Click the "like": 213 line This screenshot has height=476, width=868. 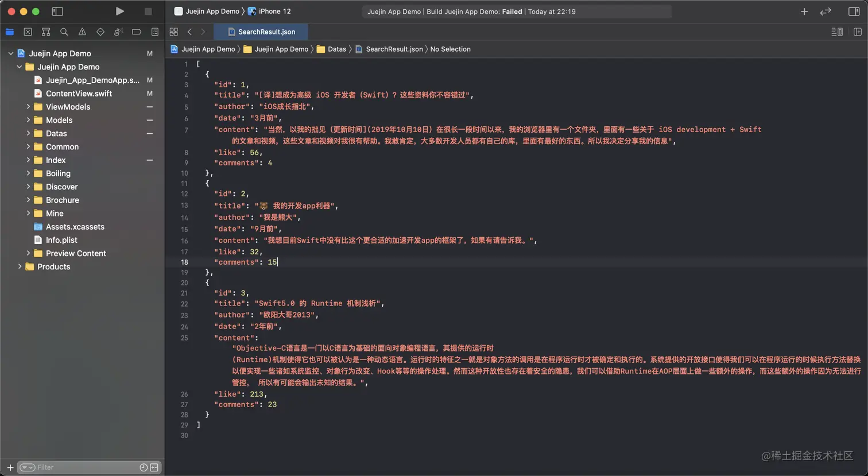point(241,394)
